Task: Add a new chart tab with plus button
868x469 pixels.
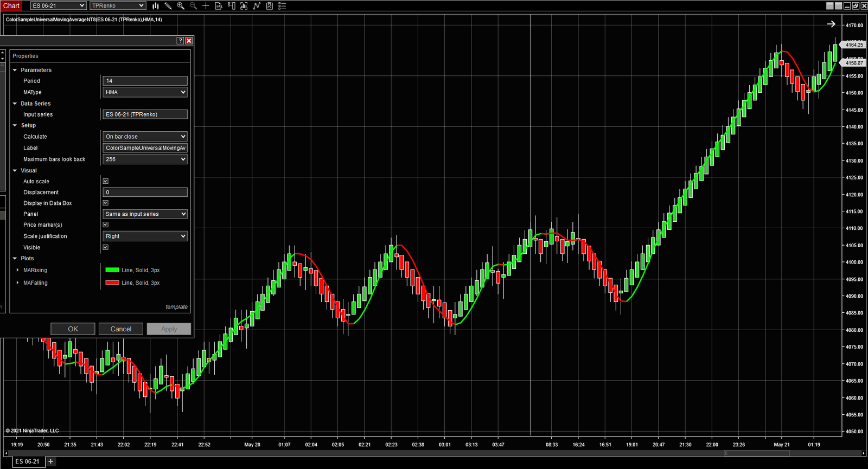Action: pyautogui.click(x=50, y=461)
